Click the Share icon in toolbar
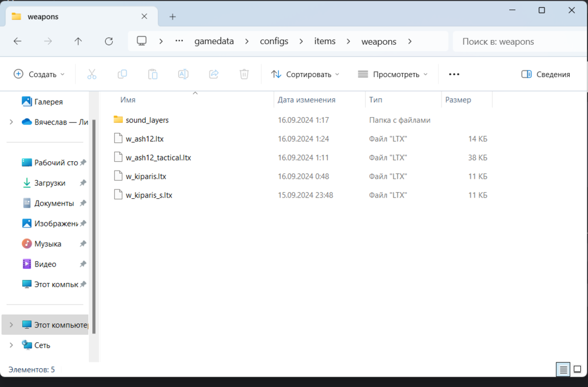The width and height of the screenshot is (588, 387). click(x=214, y=74)
